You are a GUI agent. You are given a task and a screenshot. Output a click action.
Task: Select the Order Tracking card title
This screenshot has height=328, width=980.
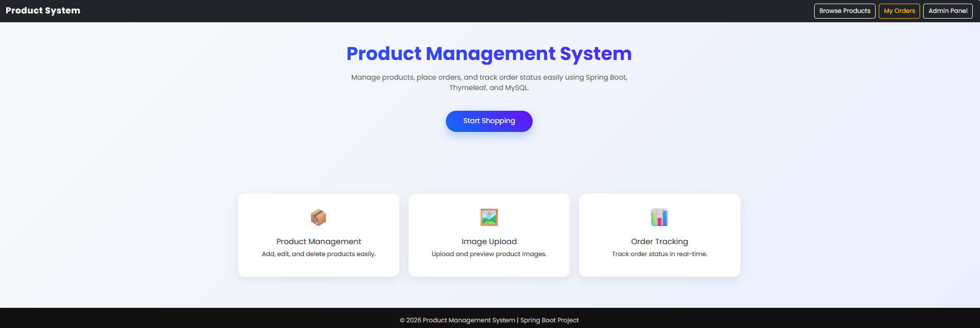click(x=659, y=242)
